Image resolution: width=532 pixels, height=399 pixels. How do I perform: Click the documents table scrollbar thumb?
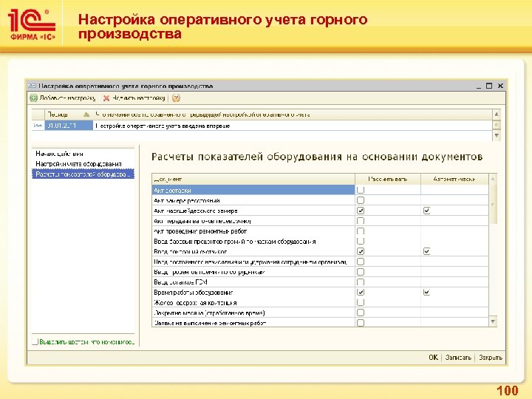point(493,205)
